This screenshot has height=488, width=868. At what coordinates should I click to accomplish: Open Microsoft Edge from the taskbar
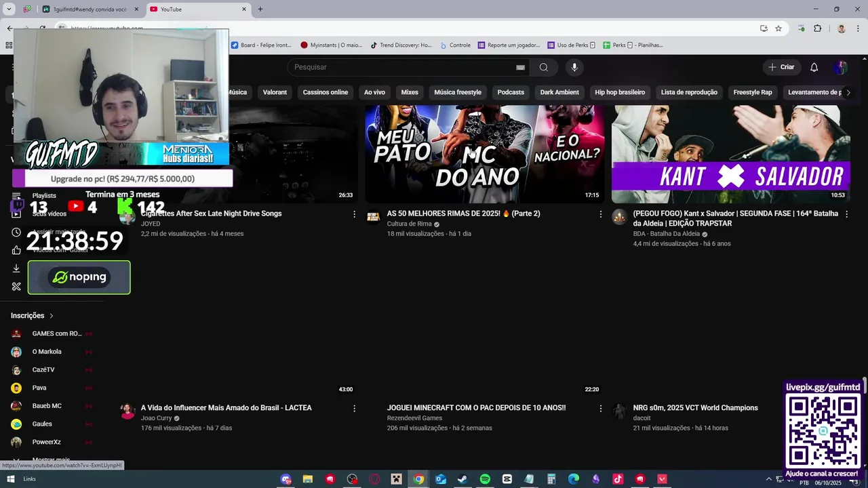click(x=574, y=479)
